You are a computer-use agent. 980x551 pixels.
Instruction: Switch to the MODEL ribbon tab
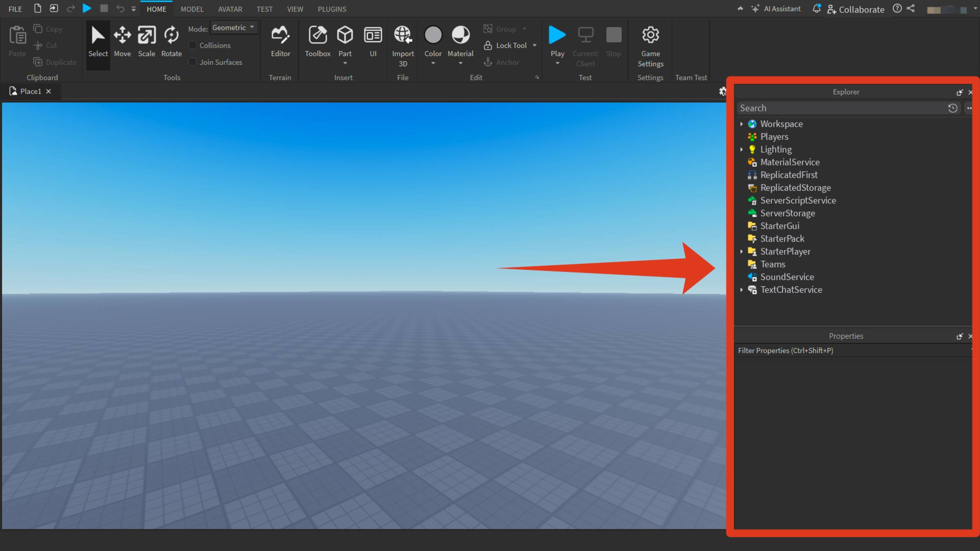pyautogui.click(x=192, y=9)
